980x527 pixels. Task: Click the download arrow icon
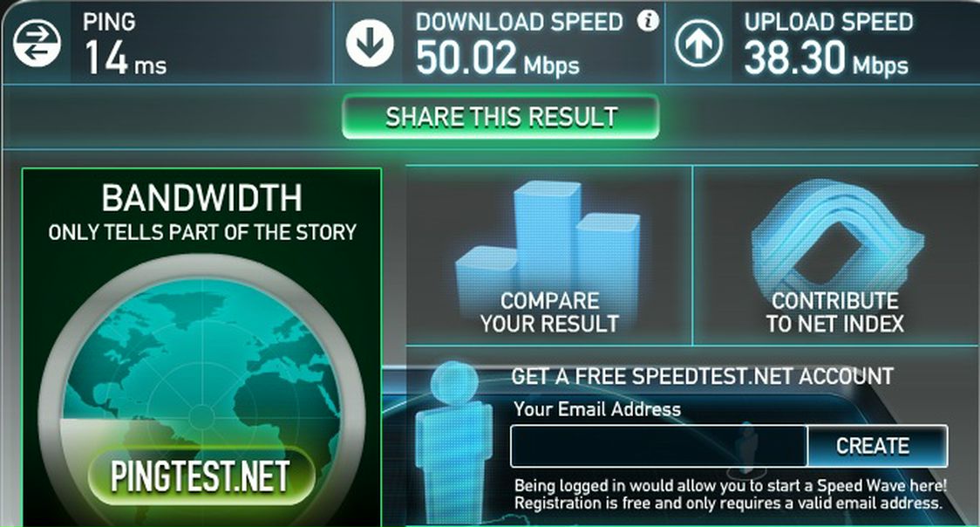coord(370,43)
